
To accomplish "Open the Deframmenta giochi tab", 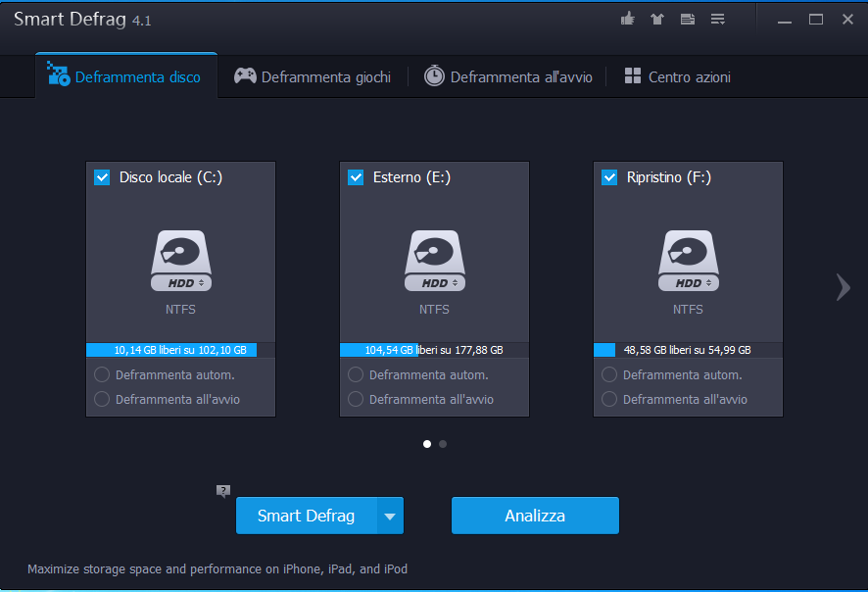I will [313, 75].
